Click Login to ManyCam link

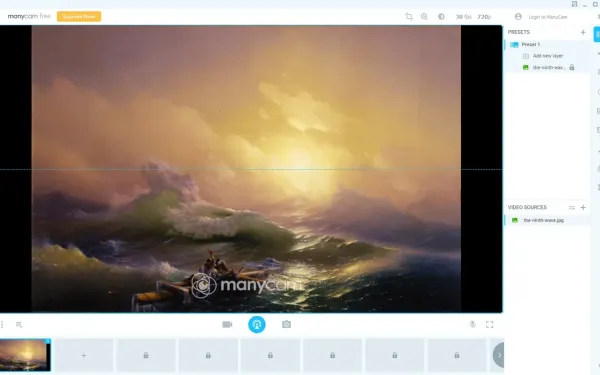(548, 17)
